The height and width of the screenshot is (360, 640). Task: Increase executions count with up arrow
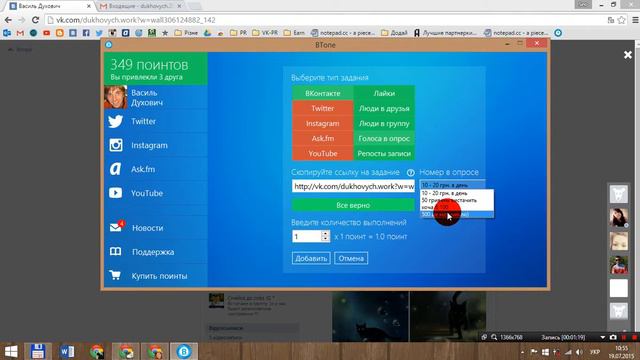click(x=325, y=233)
